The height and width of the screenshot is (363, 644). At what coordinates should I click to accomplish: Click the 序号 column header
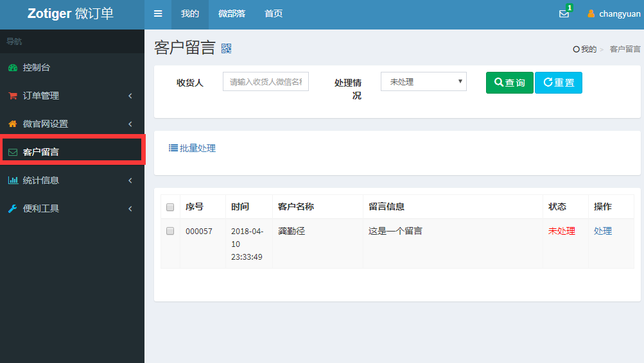coord(195,207)
